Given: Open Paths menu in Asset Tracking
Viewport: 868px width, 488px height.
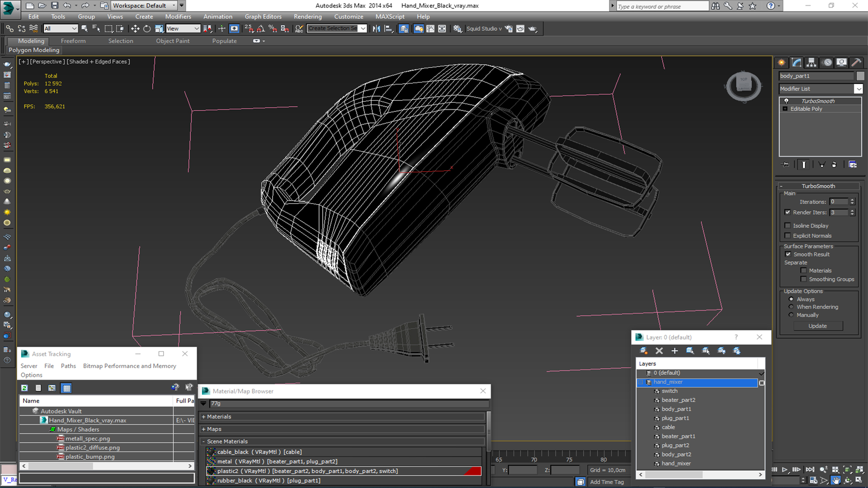Looking at the screenshot, I should pos(68,366).
